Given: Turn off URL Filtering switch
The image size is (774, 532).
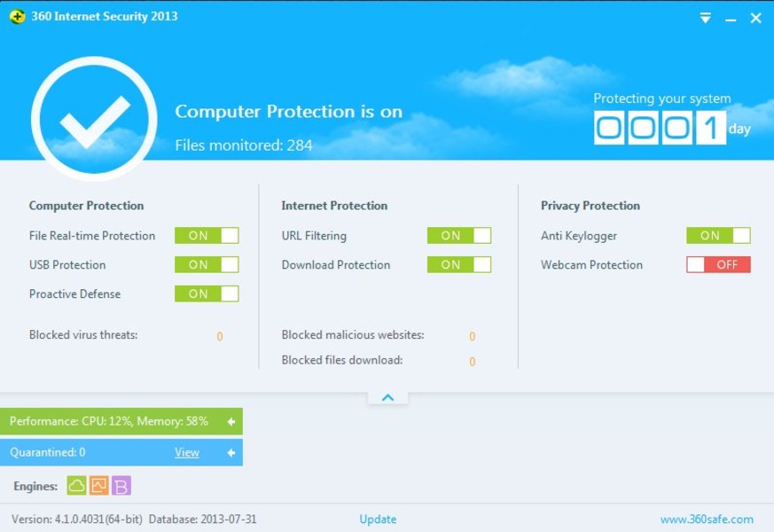Looking at the screenshot, I should click(459, 235).
